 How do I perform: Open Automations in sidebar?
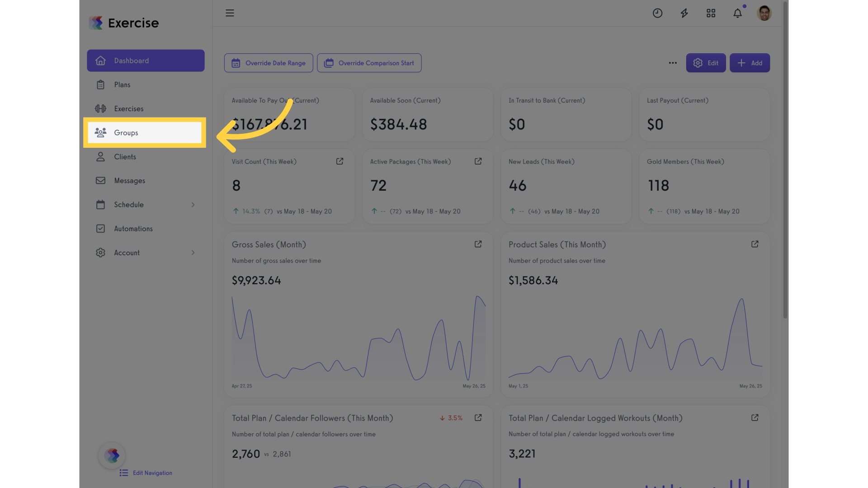146,228
